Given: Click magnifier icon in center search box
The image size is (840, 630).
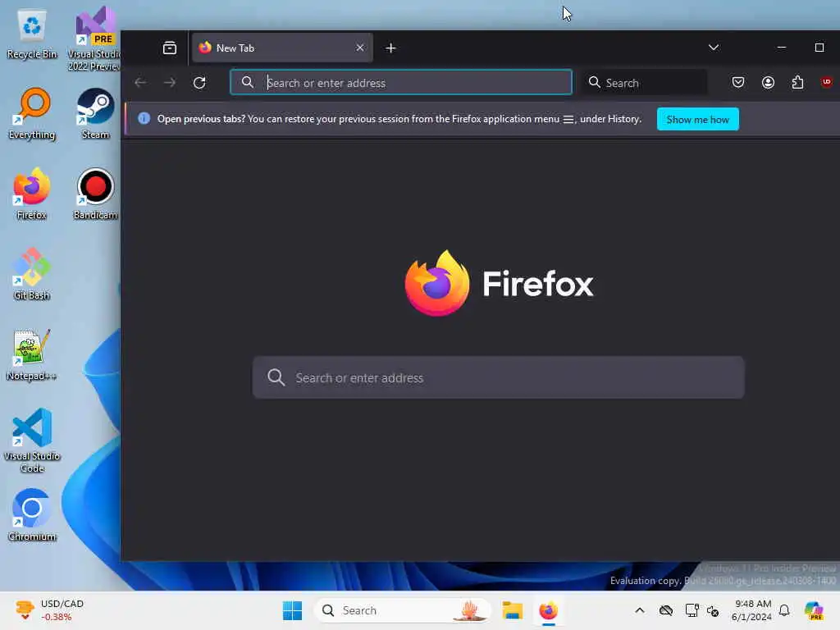Looking at the screenshot, I should coord(276,377).
